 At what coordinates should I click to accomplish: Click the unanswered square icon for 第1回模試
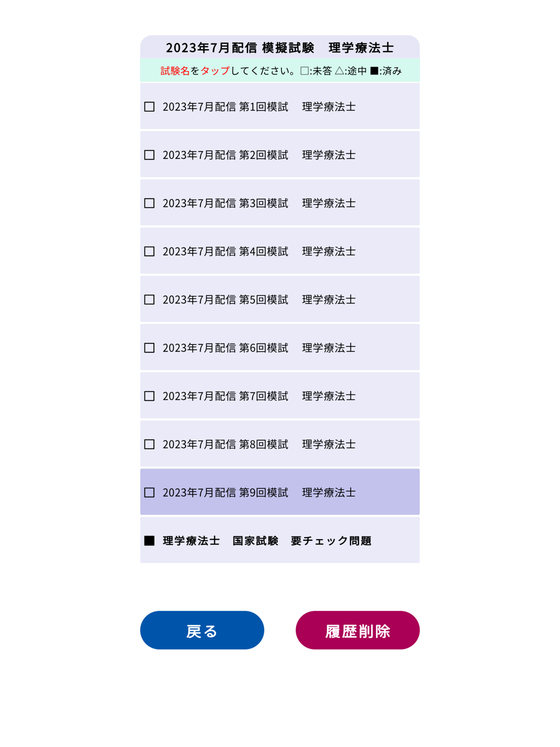point(150,106)
